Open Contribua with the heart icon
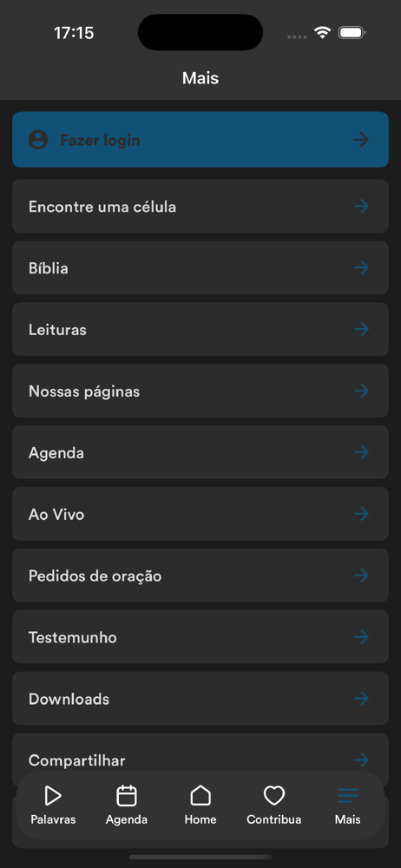This screenshot has height=868, width=401. pyautogui.click(x=273, y=796)
